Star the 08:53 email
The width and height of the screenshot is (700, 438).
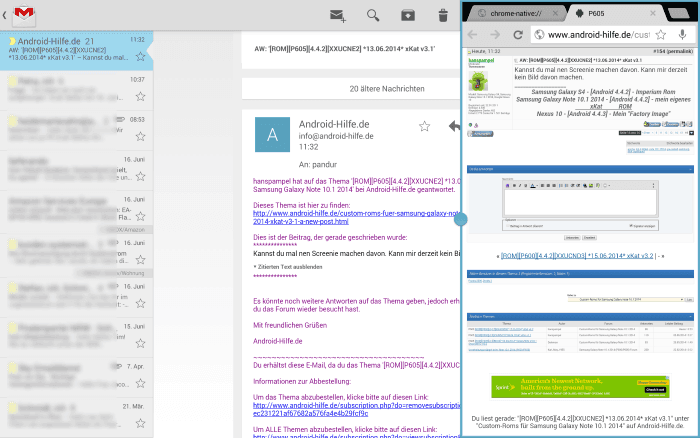(141, 136)
